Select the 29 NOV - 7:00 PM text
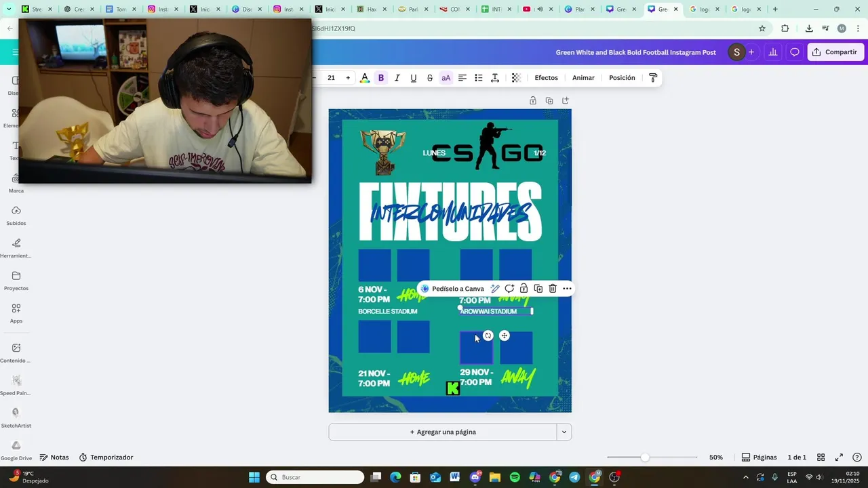868x488 pixels. [x=476, y=378]
